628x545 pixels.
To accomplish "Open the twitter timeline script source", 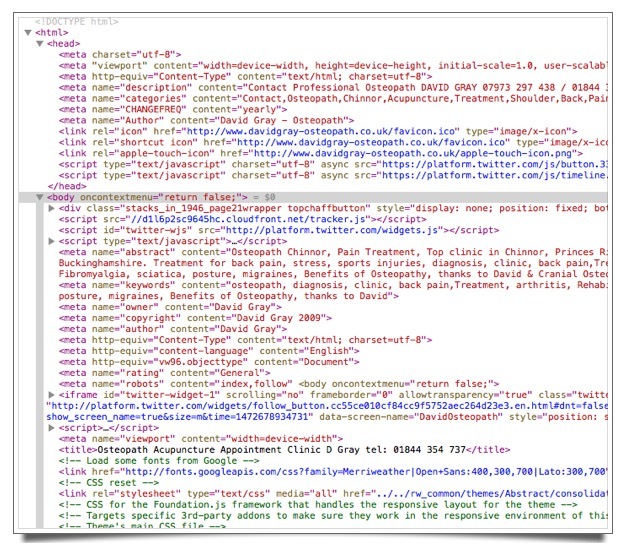I will click(494, 175).
